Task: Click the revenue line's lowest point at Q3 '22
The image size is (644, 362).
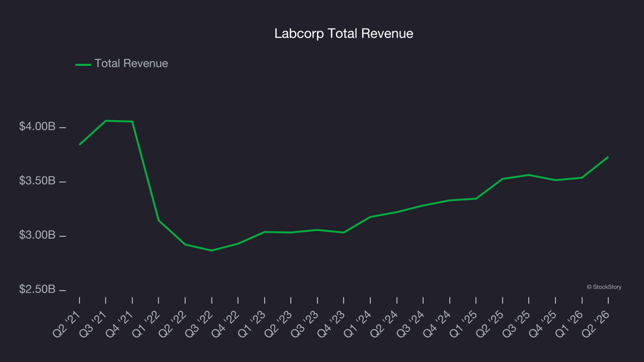Action: [211, 250]
